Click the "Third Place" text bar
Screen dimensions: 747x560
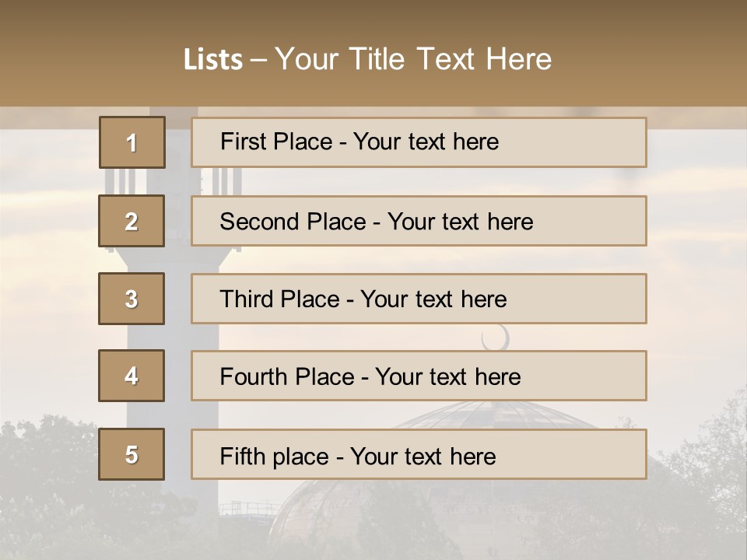click(x=419, y=299)
